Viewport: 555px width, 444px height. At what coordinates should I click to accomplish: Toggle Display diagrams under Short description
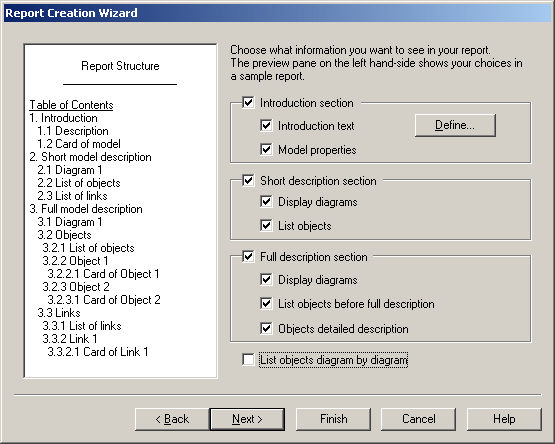tap(266, 201)
